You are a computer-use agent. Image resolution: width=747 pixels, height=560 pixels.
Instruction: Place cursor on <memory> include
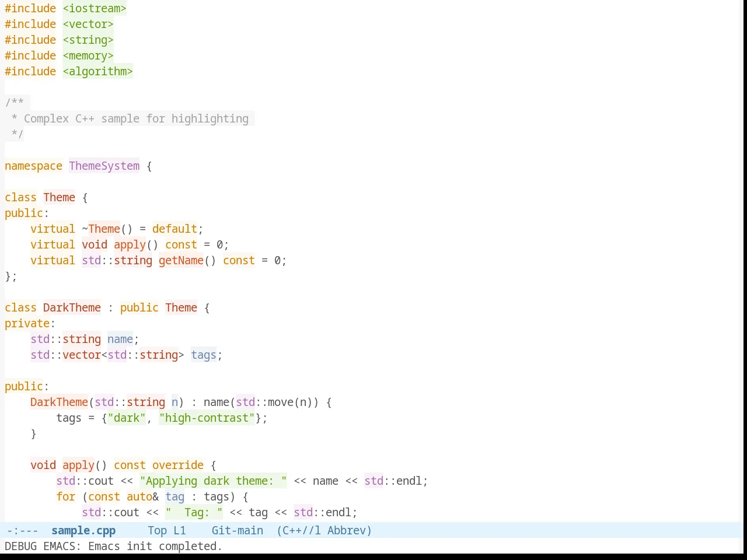[x=88, y=55]
